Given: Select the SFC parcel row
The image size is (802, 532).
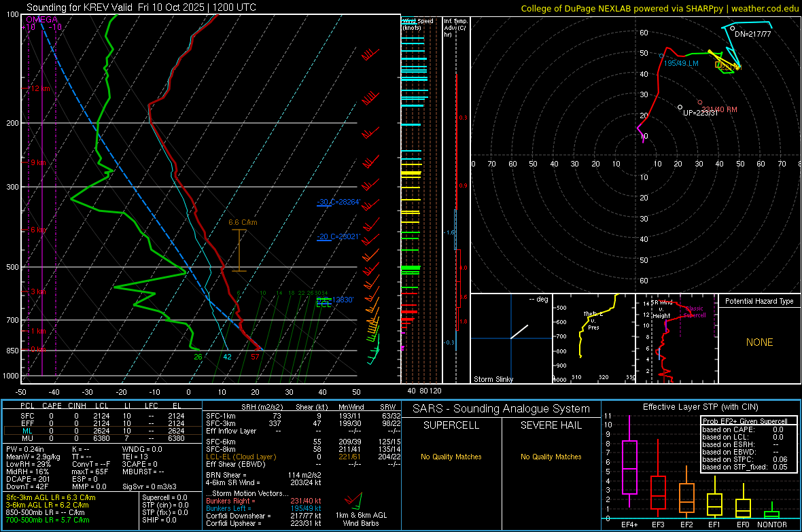Looking at the screenshot, I should pos(102,416).
